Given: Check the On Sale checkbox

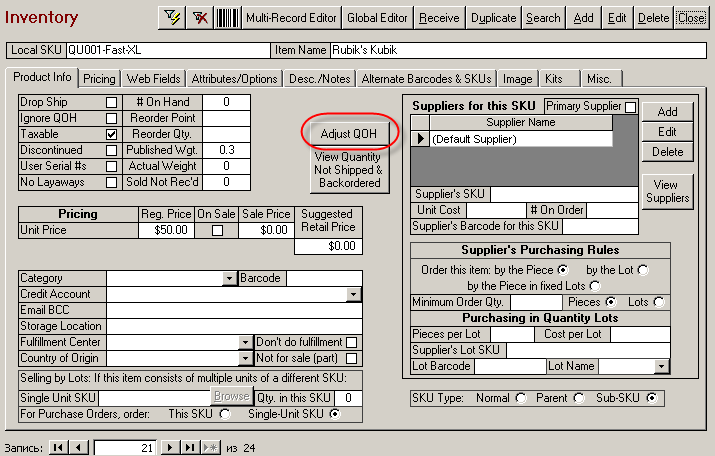Looking at the screenshot, I should 218,230.
